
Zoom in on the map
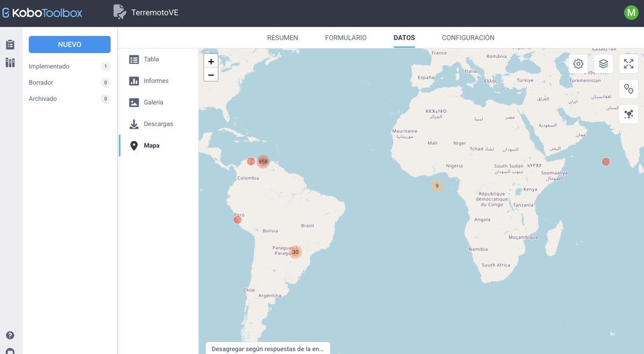211,62
